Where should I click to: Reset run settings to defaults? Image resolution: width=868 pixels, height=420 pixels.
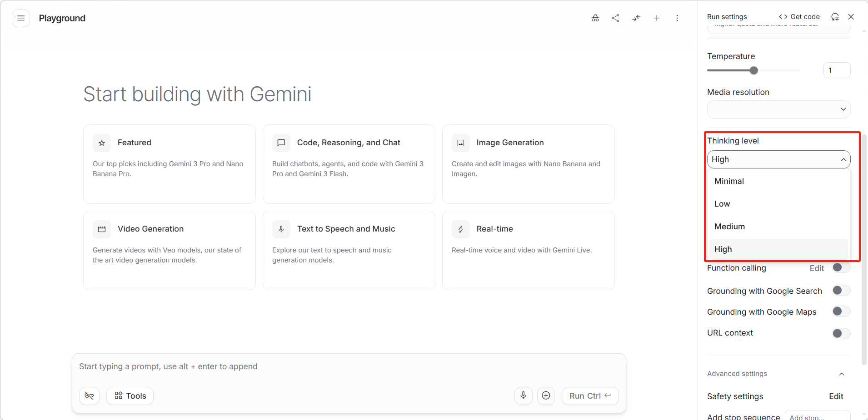(835, 17)
